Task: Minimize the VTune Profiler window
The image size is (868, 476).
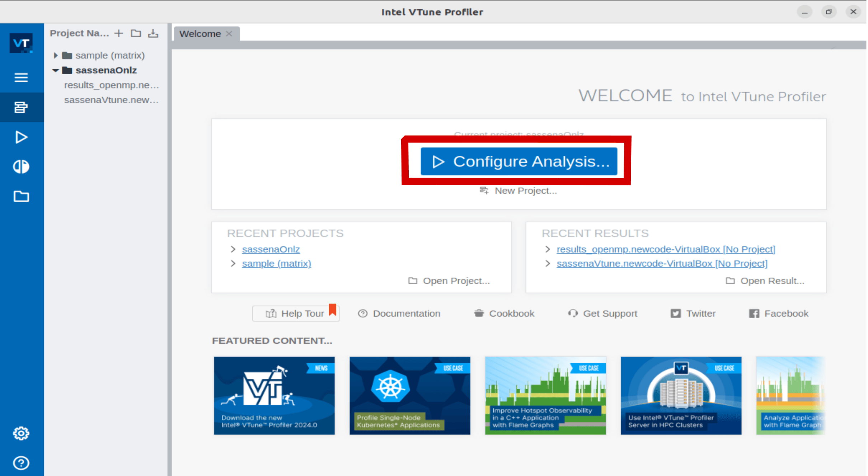Action: coord(805,12)
